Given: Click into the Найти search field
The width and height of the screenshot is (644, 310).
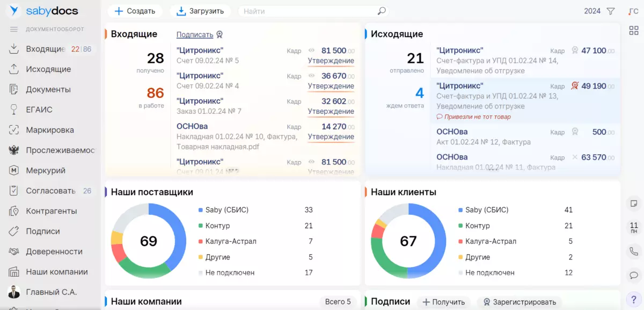Looking at the screenshot, I should click(x=309, y=11).
